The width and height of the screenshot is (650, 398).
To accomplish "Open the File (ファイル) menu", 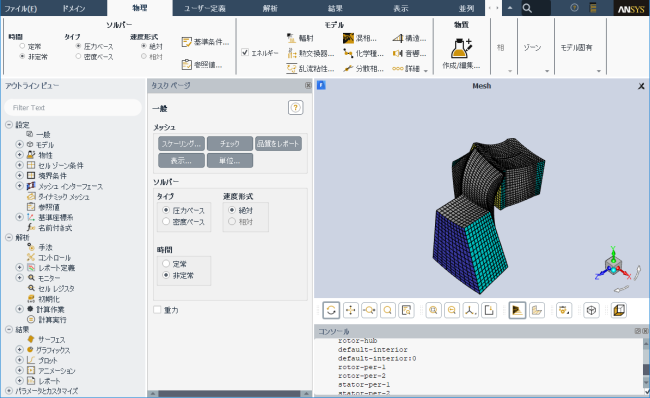I will tap(20, 8).
